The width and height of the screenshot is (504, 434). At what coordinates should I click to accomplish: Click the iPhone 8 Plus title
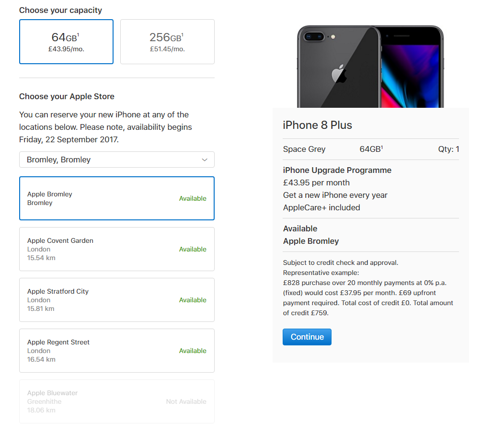(318, 125)
